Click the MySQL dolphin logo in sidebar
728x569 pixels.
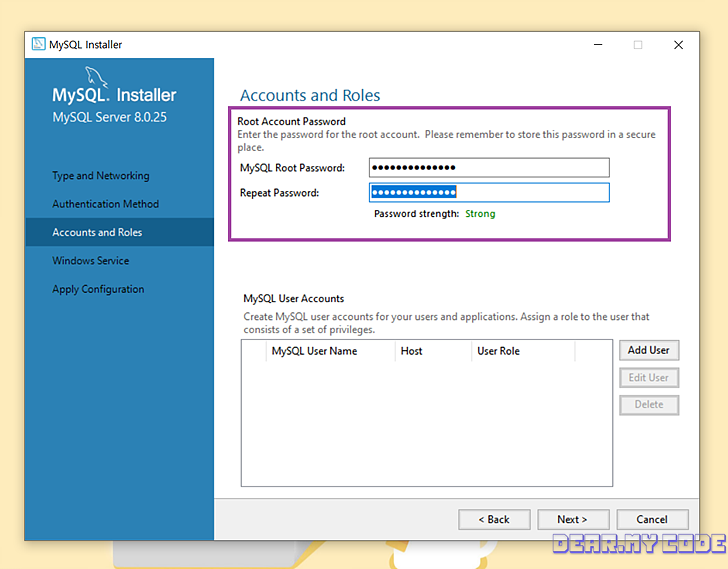[x=96, y=77]
